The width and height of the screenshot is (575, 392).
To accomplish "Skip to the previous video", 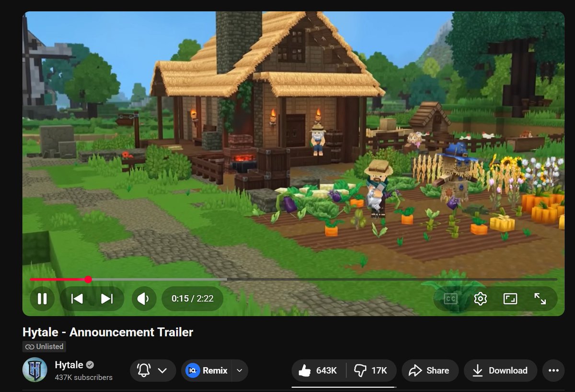I will 77,299.
